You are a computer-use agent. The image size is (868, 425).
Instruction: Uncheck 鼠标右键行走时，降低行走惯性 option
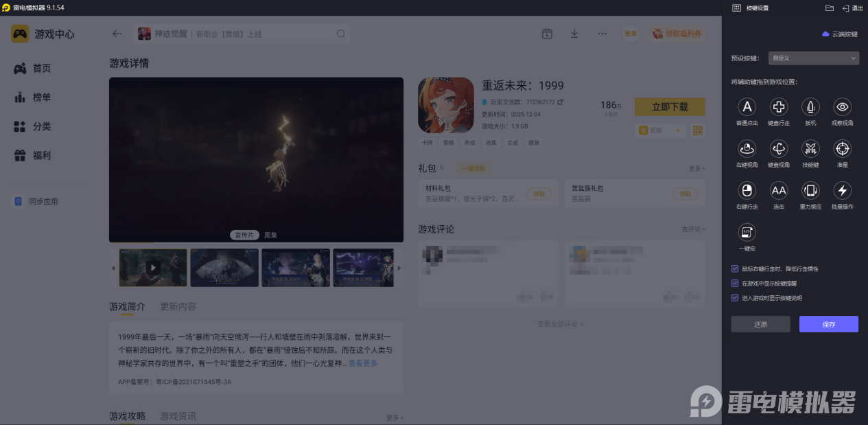pos(734,269)
